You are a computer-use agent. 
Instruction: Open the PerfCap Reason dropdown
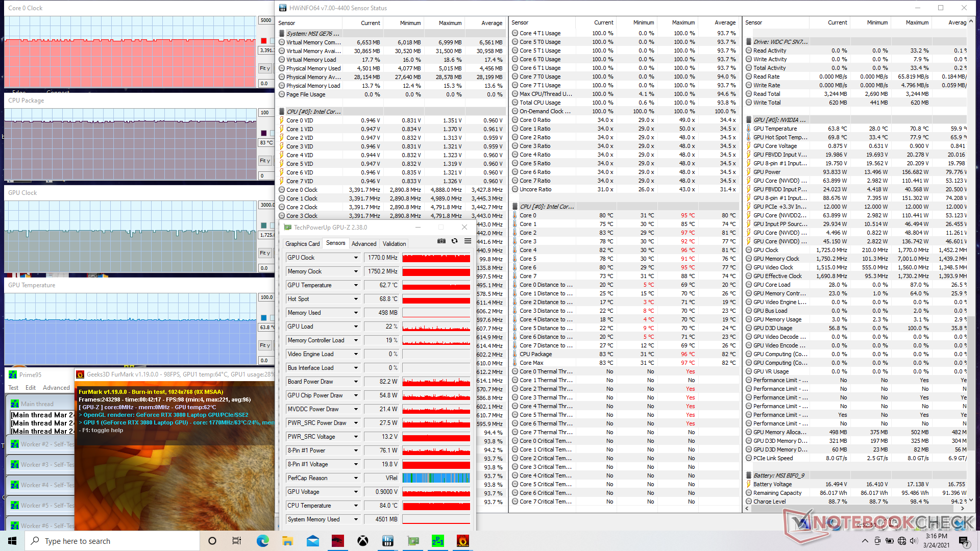coord(356,478)
